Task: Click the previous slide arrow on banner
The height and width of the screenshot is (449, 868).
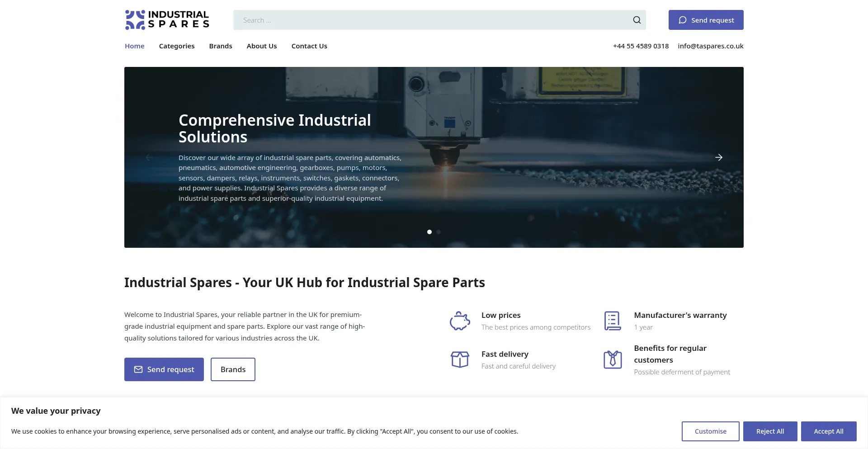Action: [149, 157]
